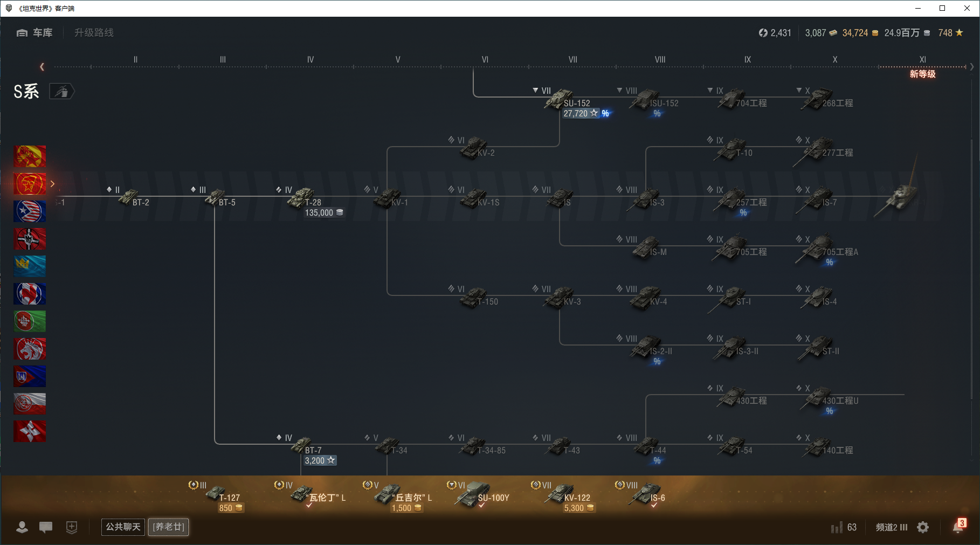Image resolution: width=980 pixels, height=545 pixels.
Task: Open the contacts person icon
Action: pyautogui.click(x=22, y=527)
